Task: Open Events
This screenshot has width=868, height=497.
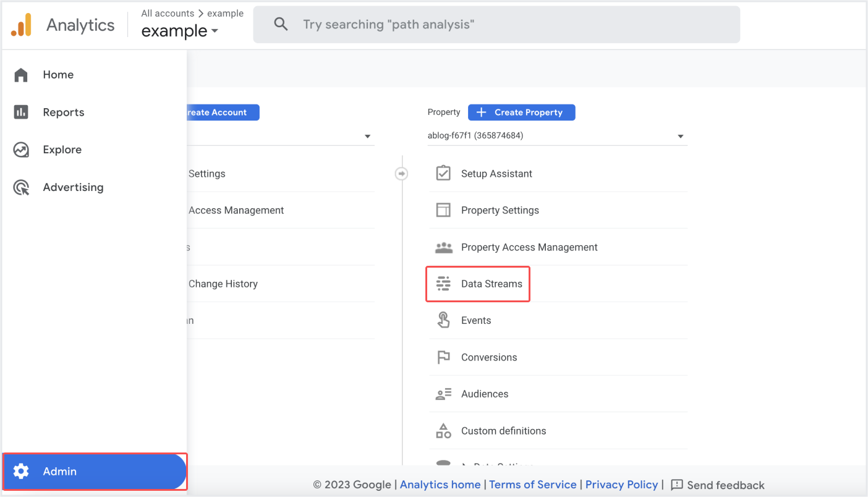Action: point(558,320)
